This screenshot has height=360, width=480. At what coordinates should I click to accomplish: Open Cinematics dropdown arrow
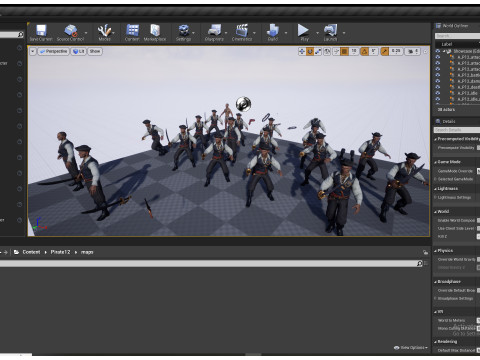pos(254,33)
